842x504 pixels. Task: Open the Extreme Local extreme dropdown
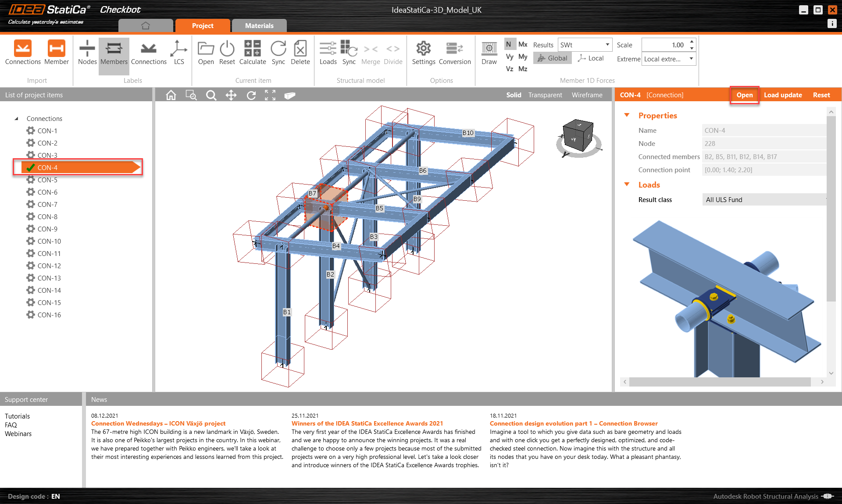click(668, 59)
